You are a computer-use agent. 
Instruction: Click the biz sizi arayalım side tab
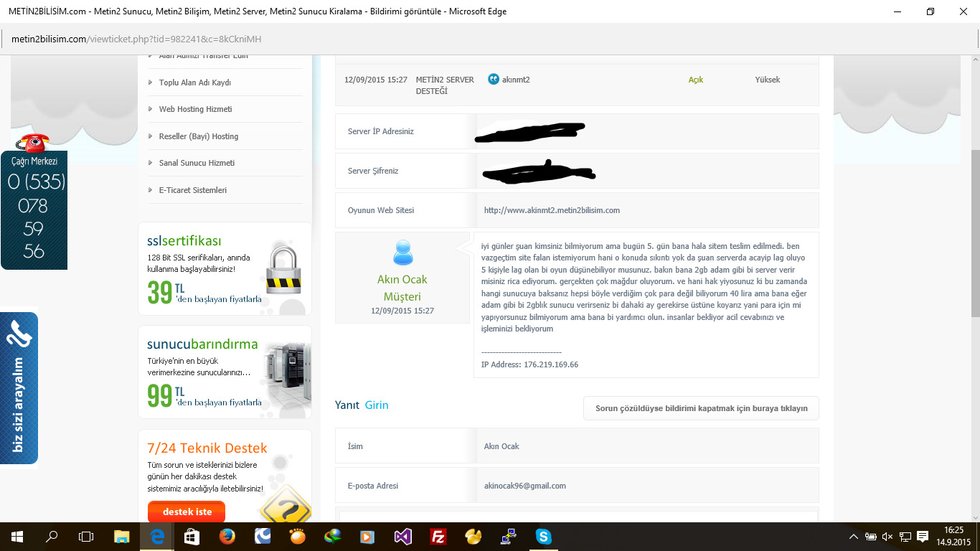point(19,388)
